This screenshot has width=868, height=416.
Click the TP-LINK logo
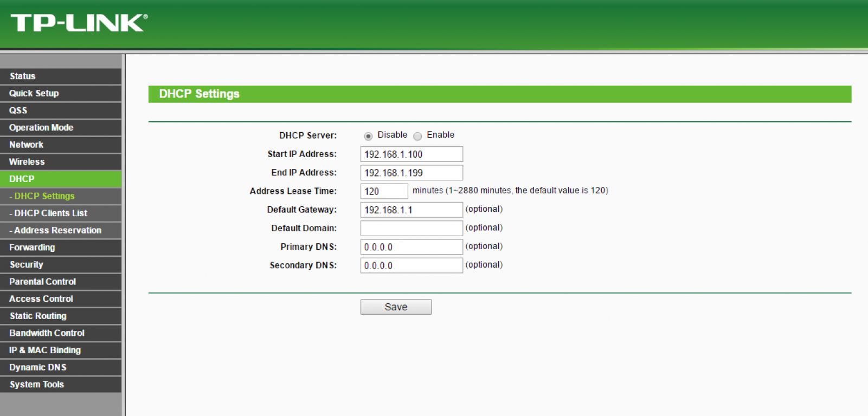point(79,23)
